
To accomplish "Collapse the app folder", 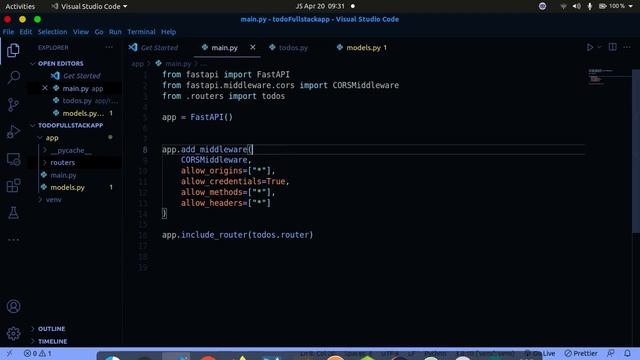I will (52, 138).
